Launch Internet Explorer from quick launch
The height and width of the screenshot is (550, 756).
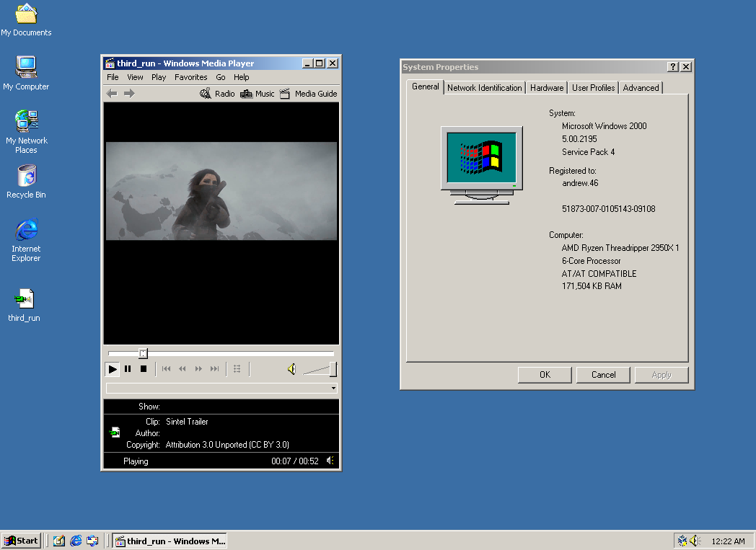76,541
